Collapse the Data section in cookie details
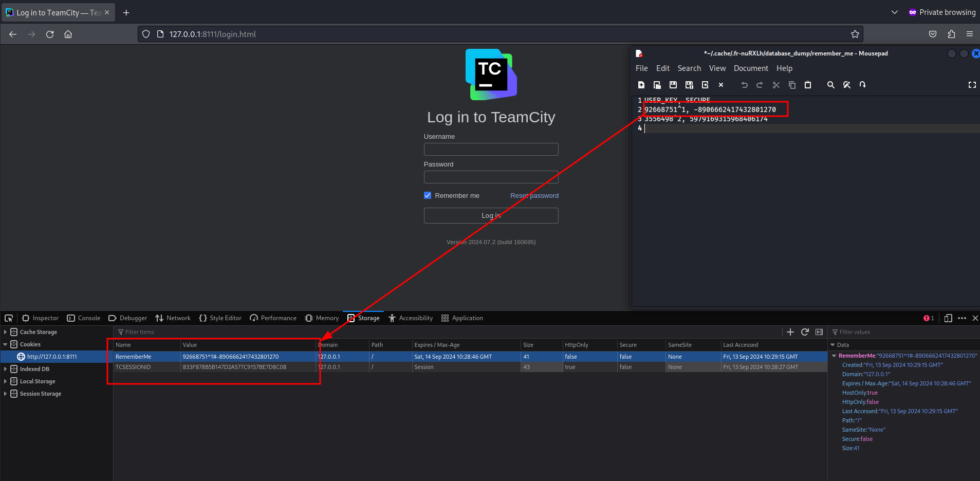The width and height of the screenshot is (980, 481). pos(833,345)
